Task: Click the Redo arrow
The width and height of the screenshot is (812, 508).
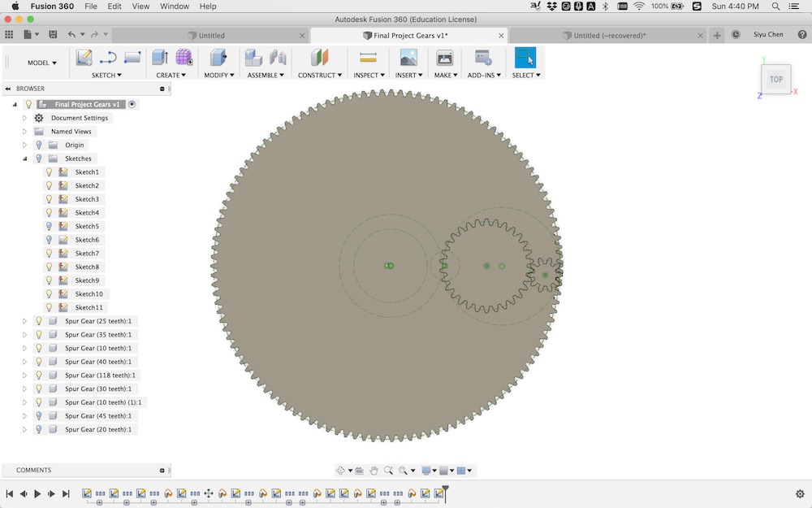Action: point(94,35)
